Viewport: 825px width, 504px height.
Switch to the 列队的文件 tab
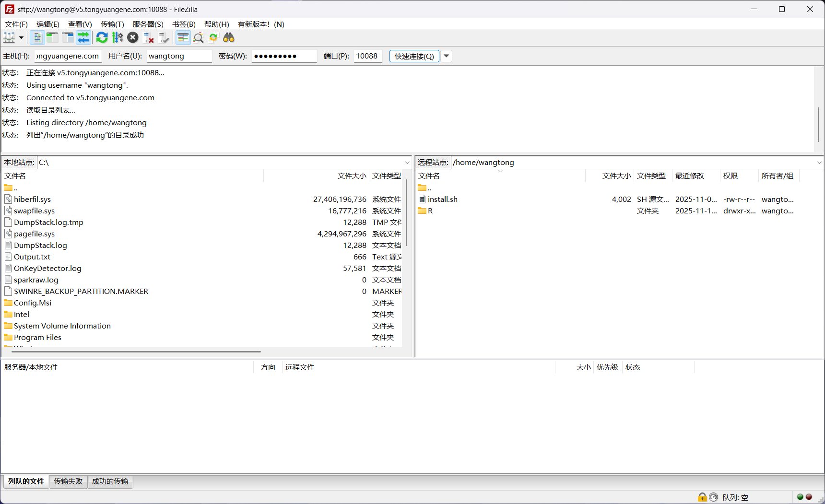coord(26,481)
